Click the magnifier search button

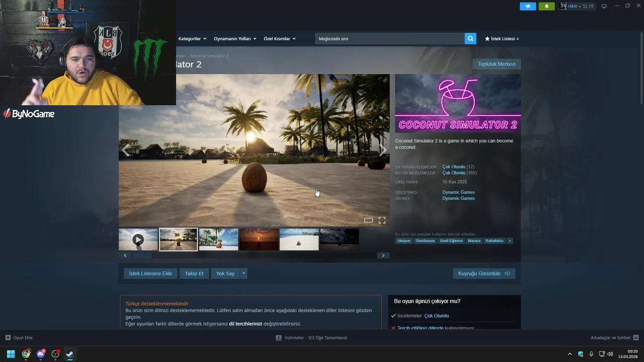click(x=470, y=39)
